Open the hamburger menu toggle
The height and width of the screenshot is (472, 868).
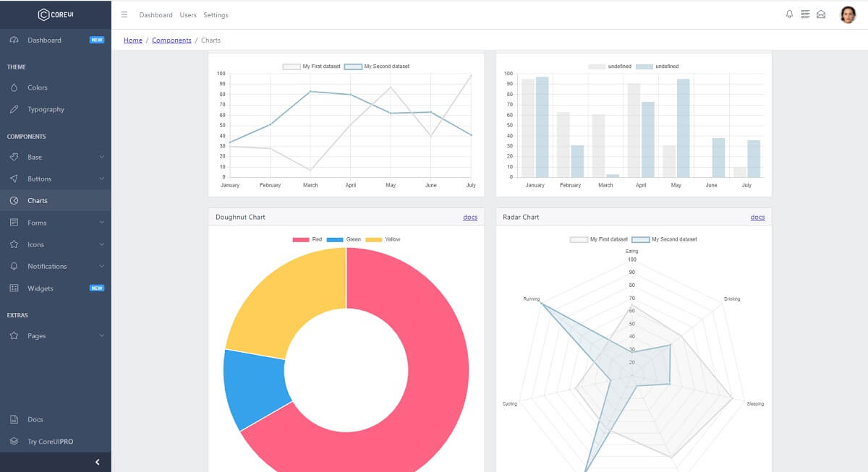(124, 14)
